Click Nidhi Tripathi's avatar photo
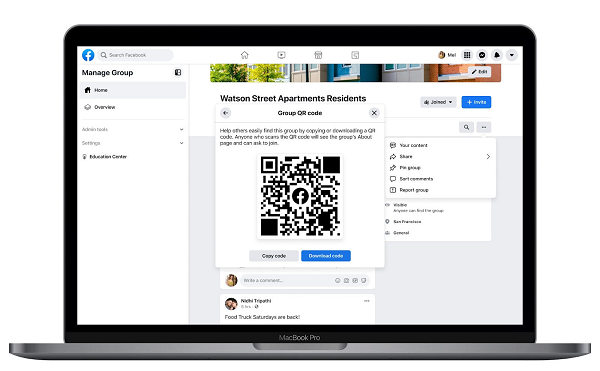Image resolution: width=600 pixels, height=371 pixels. tap(231, 304)
